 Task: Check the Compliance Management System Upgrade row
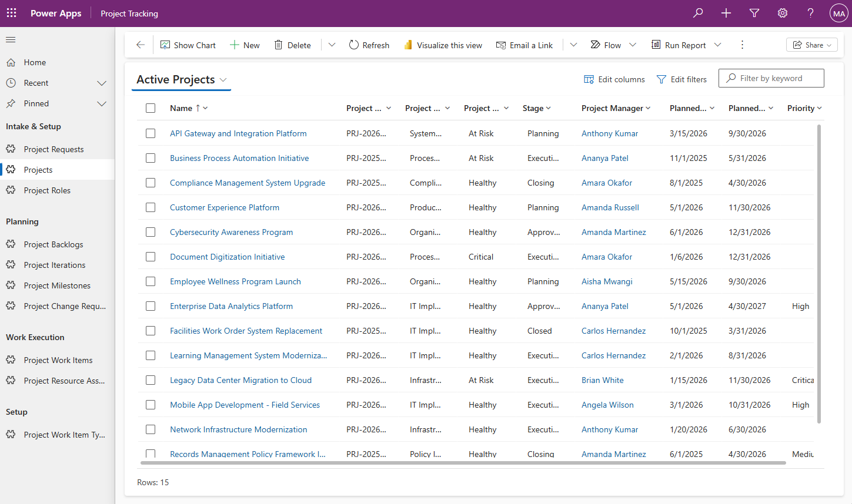(151, 183)
